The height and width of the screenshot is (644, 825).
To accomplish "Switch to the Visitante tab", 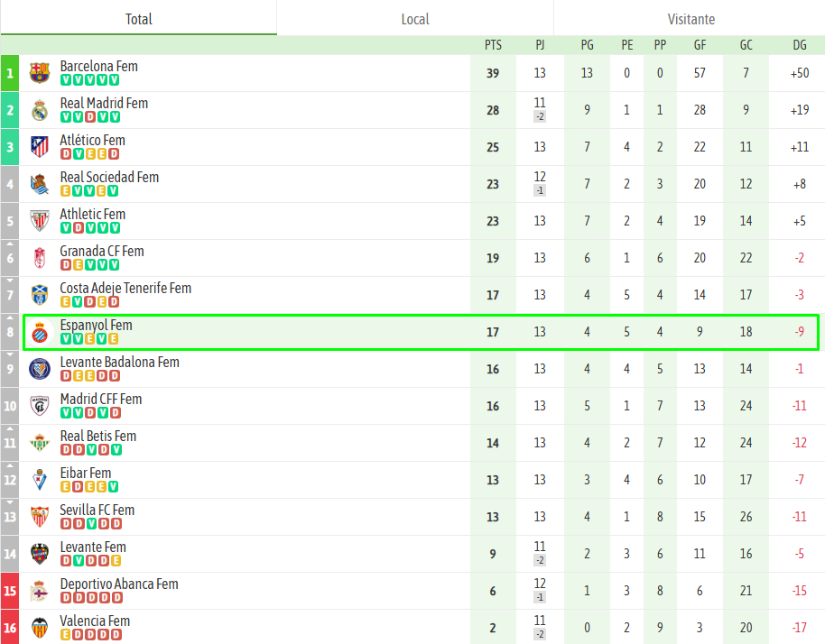I will (x=691, y=19).
